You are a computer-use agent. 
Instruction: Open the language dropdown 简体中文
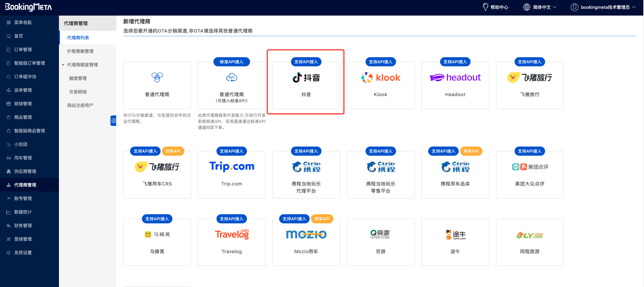(x=540, y=7)
